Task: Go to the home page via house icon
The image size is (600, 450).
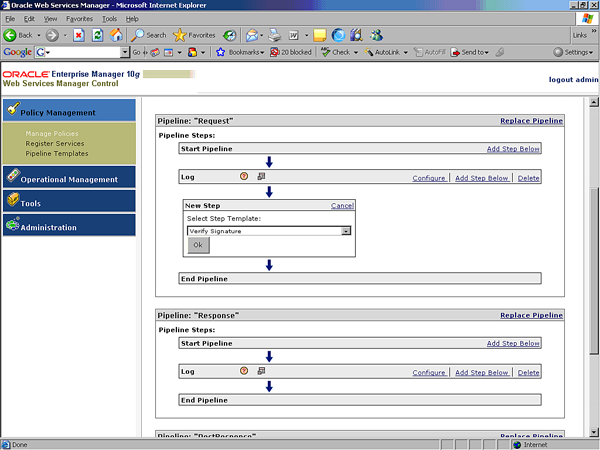Action: (x=116, y=35)
